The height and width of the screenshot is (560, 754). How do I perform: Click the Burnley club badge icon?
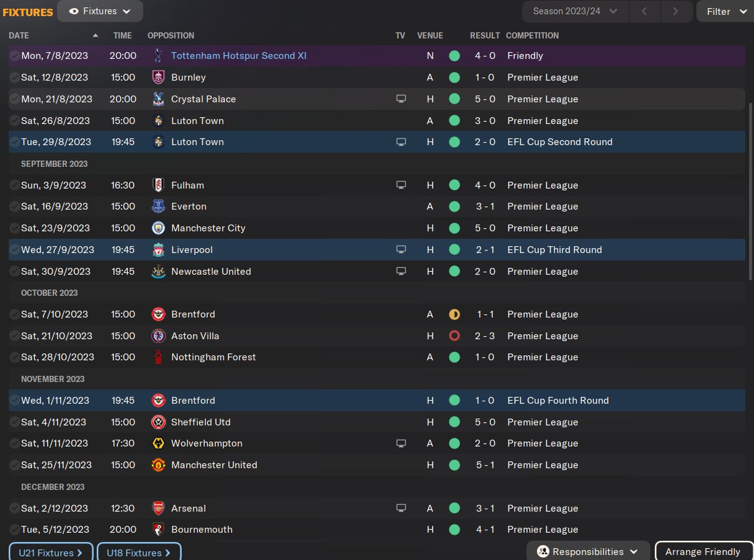(158, 78)
